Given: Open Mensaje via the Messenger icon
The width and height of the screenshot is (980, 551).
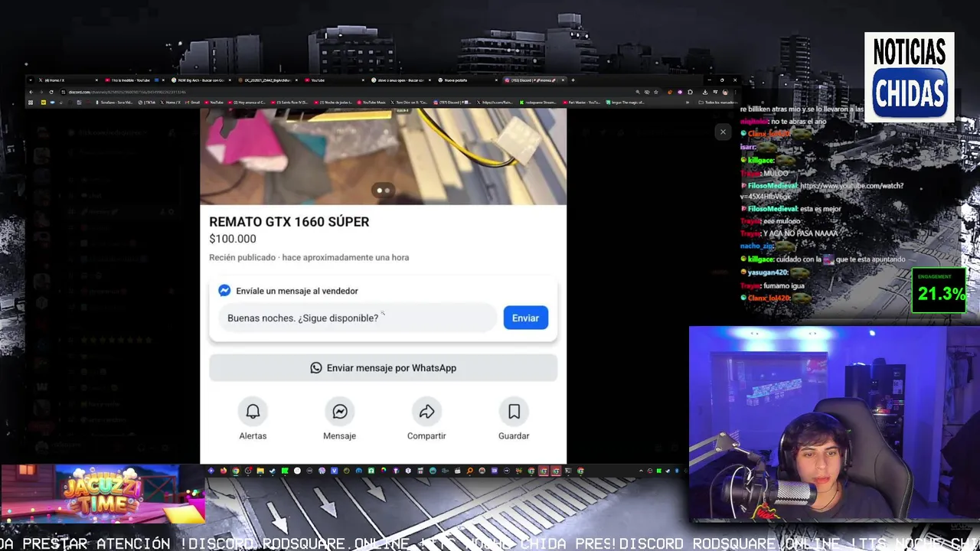Looking at the screenshot, I should pos(339,412).
